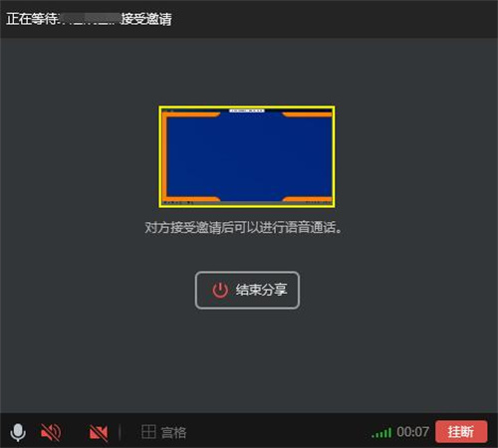This screenshot has height=448, width=498.
Task: Click the 00:07 call timer
Action: tap(412, 432)
